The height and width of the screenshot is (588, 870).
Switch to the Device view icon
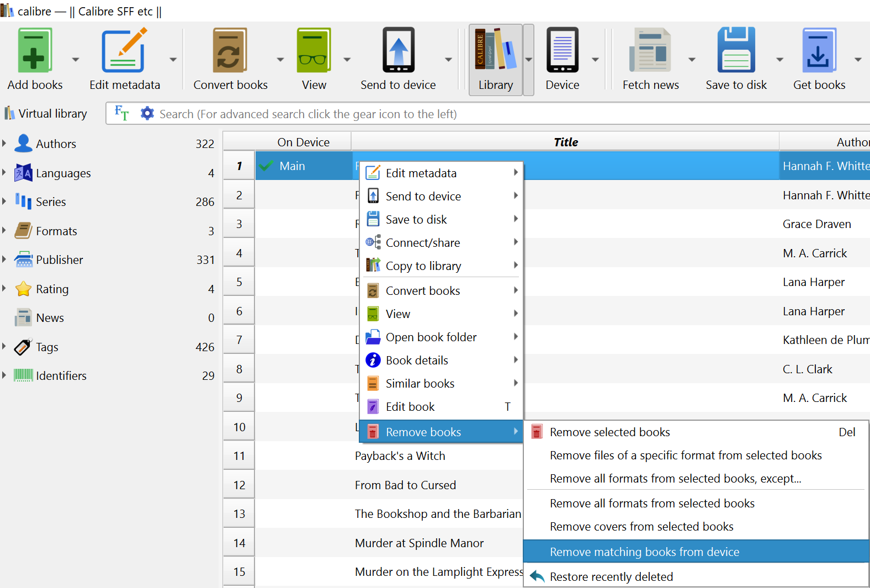563,50
